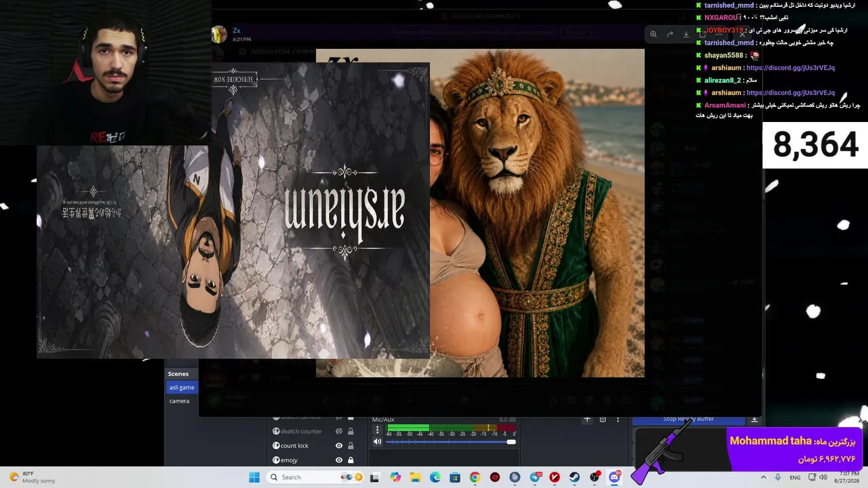Open the red V app on the taskbar
The height and width of the screenshot is (488, 868).
click(555, 477)
